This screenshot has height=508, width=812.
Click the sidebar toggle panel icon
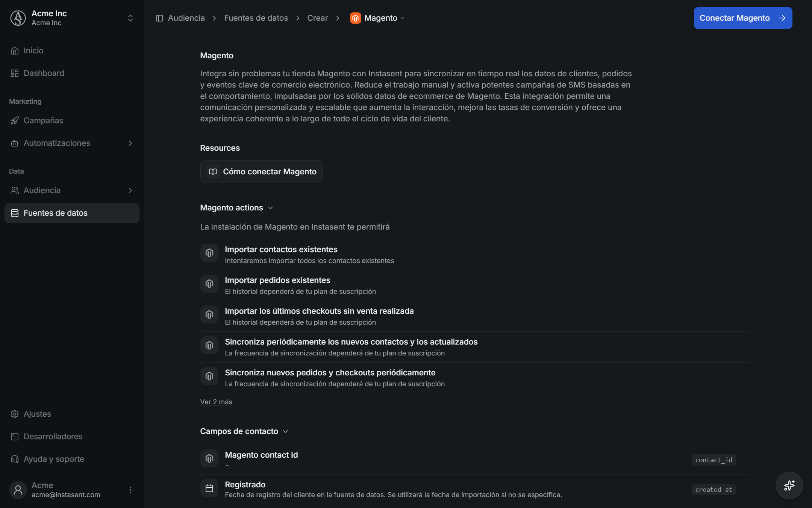pyautogui.click(x=159, y=18)
